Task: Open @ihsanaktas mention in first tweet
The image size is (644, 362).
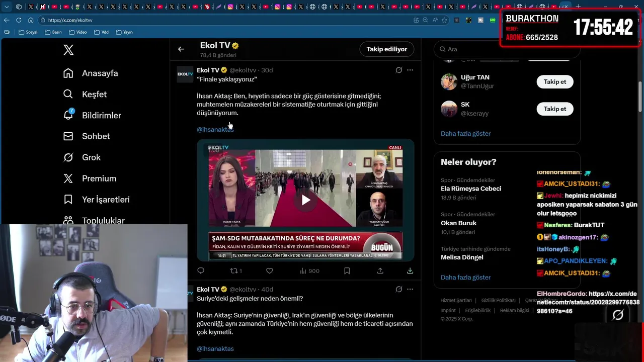Action: (x=215, y=130)
